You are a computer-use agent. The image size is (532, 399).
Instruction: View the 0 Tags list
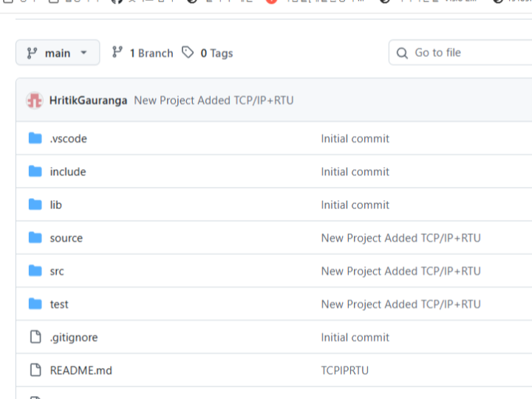208,53
